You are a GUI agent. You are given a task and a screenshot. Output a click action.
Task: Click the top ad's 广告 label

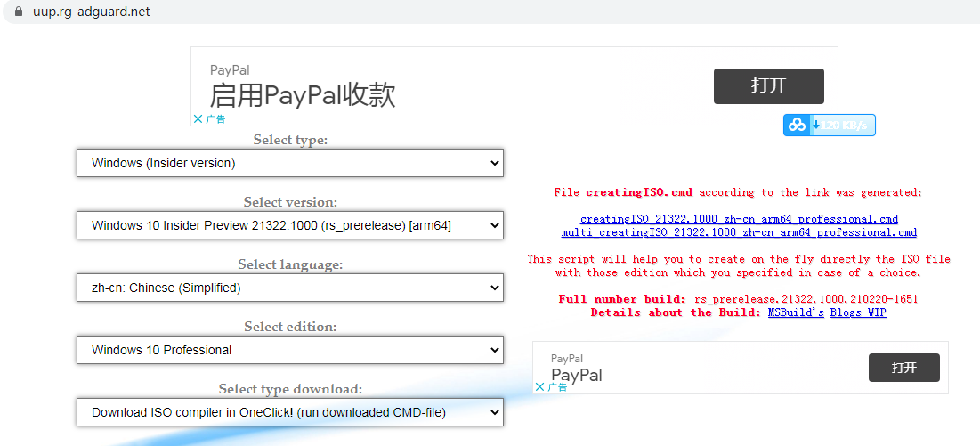coord(215,118)
